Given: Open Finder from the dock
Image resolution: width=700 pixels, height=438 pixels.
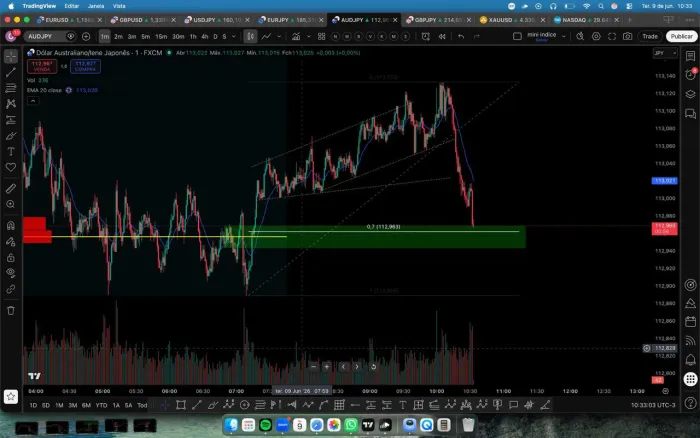Looking at the screenshot, I should 231,425.
